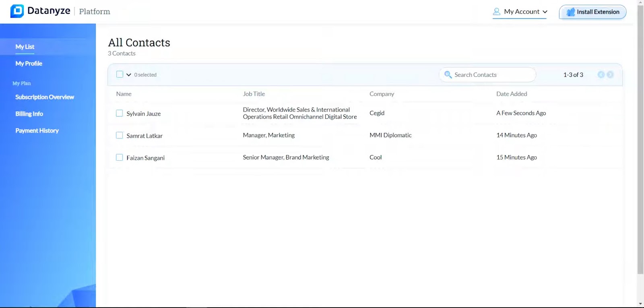Image resolution: width=644 pixels, height=308 pixels.
Task: Open Billing Info in sidebar
Action: click(29, 114)
